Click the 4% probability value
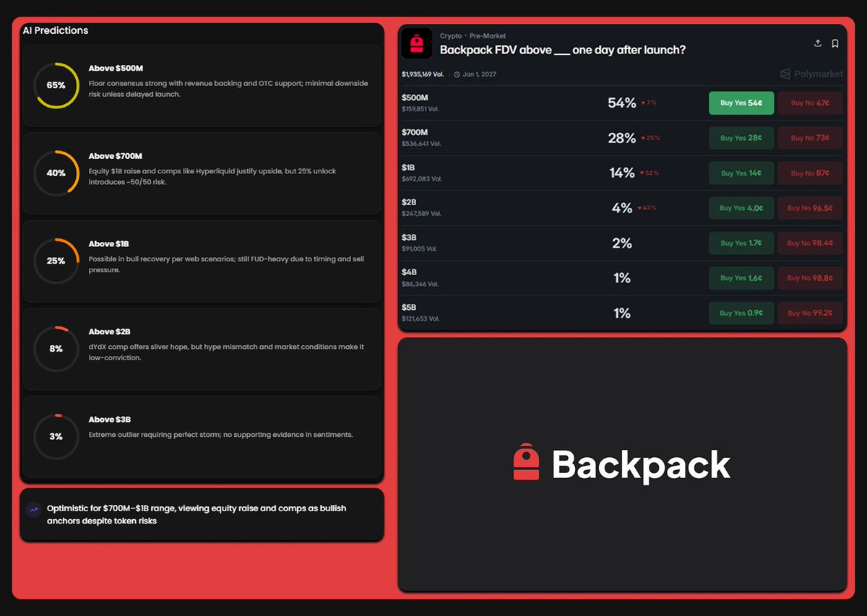Viewport: 867px width, 616px height. (622, 208)
